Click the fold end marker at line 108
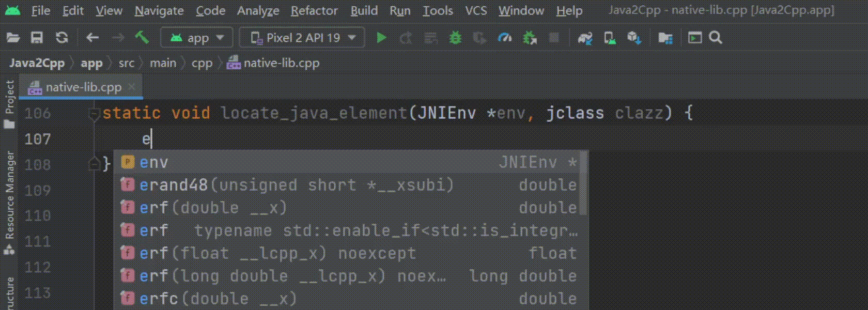 click(94, 164)
